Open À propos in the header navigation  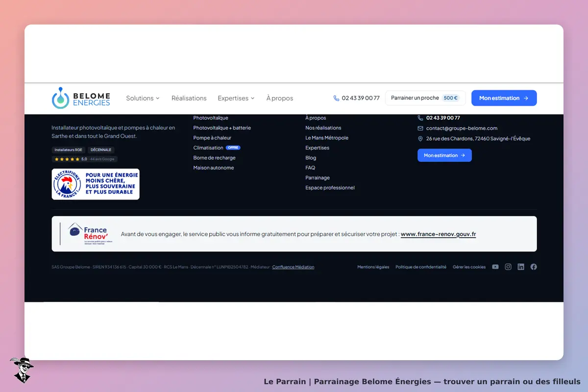tap(280, 98)
